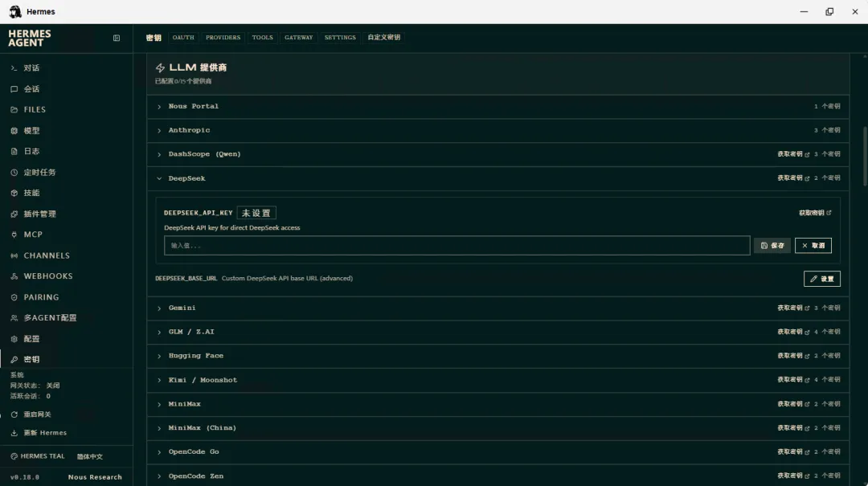Open the WEBHOOKS sidebar item
This screenshot has width=868, height=486.
(47, 276)
